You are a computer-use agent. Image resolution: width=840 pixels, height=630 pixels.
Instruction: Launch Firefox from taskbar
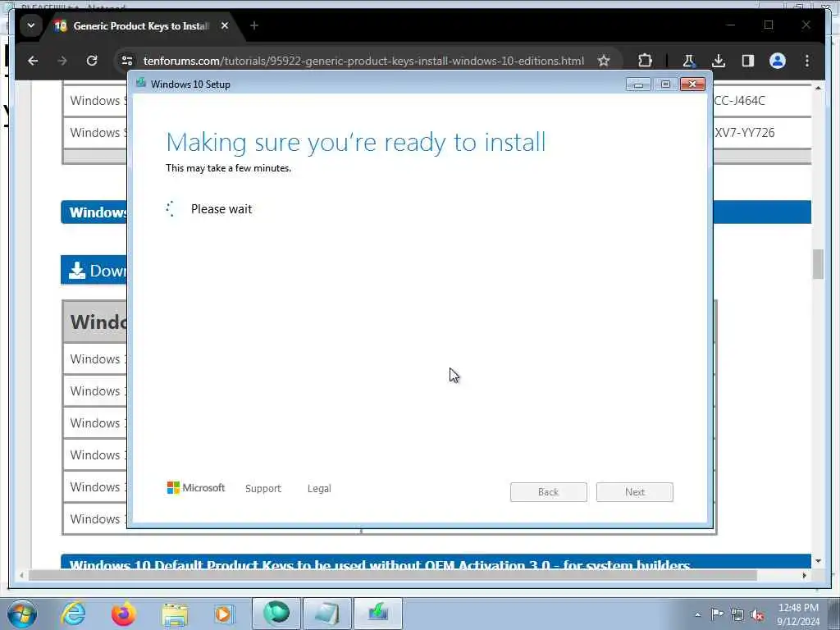(123, 614)
